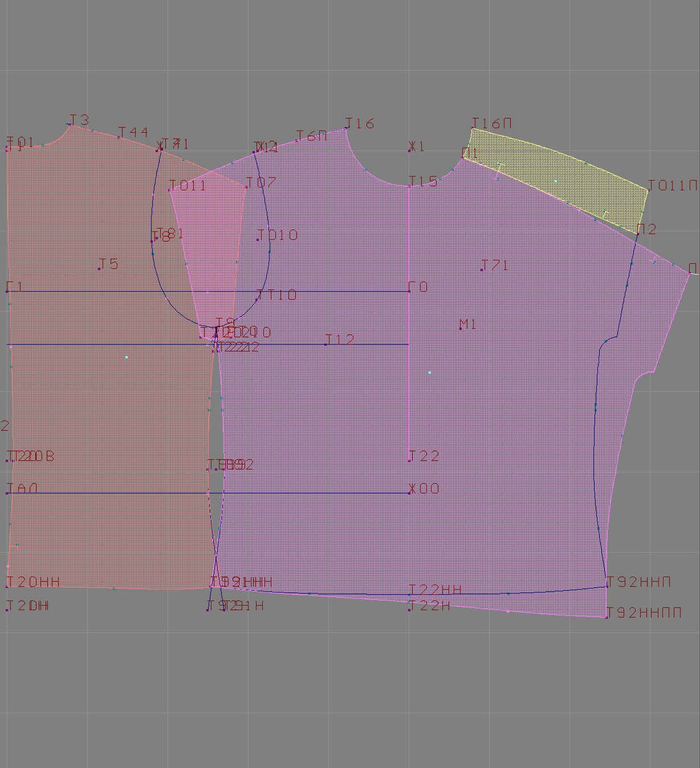
Task: Click point T12 on horizontal line
Action: (325, 344)
